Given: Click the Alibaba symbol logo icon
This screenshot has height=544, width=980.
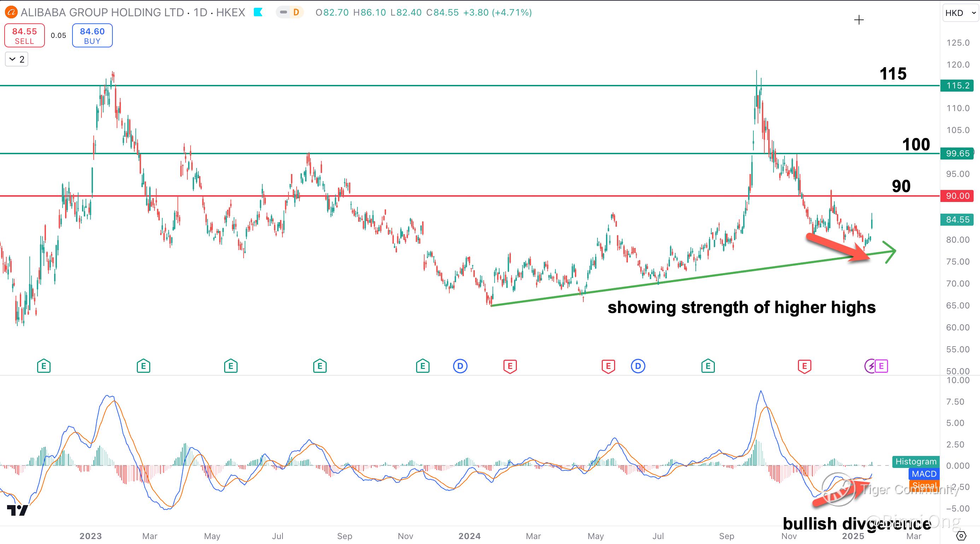Looking at the screenshot, I should 11,13.
